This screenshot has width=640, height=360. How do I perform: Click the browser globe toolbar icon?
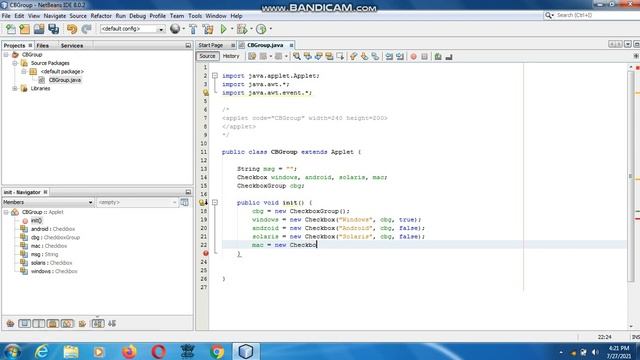(175, 29)
